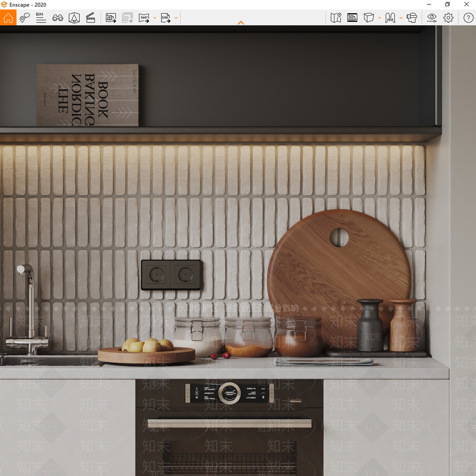The image size is (476, 476).
Task: Minimize the Enscape window
Action: (429, 4)
